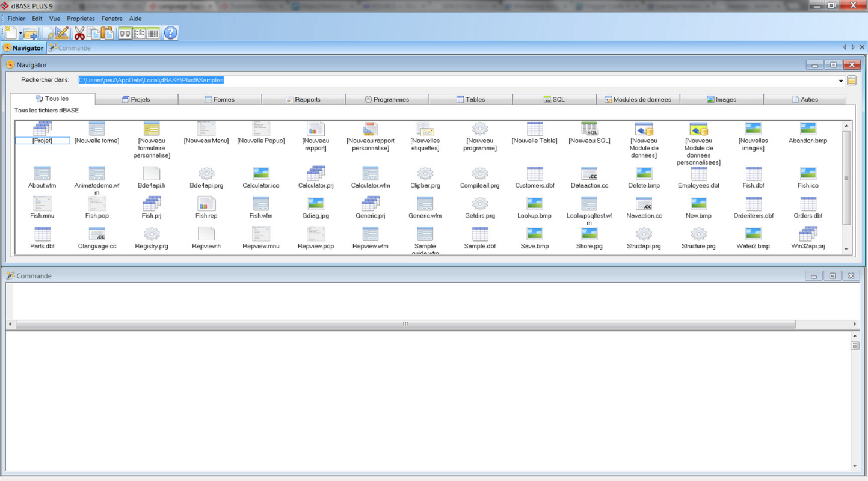Image resolution: width=868 pixels, height=481 pixels.
Task: Select the Dataaction.cc file icon
Action: (589, 173)
